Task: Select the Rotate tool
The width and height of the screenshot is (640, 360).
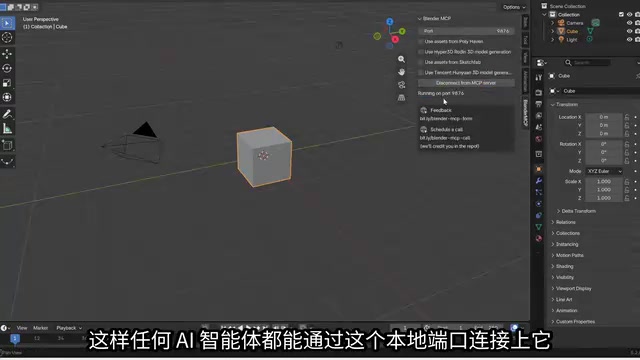Action: pyautogui.click(x=7, y=68)
